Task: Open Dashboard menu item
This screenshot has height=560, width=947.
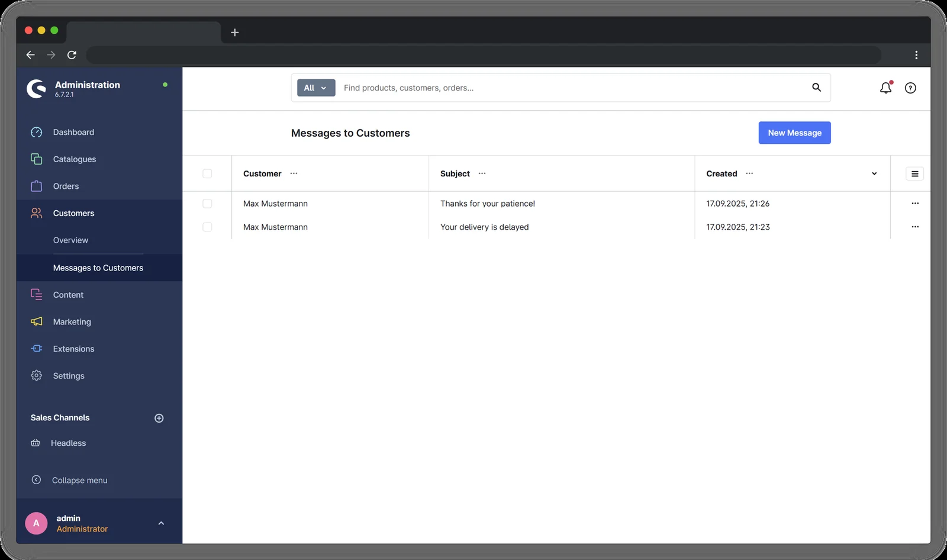Action: [x=73, y=132]
